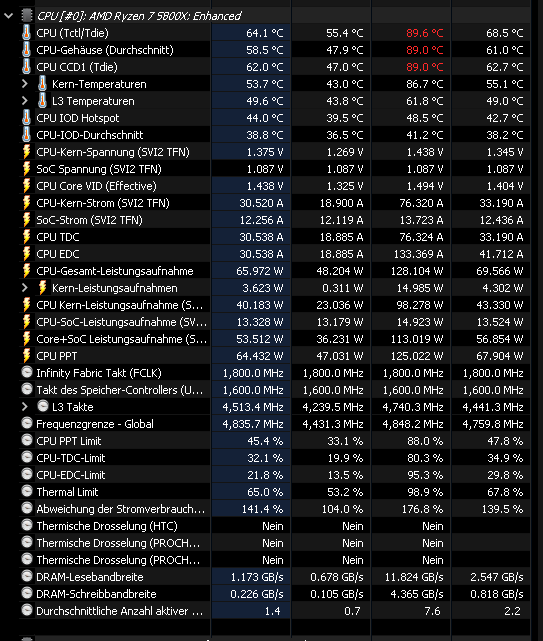Click the 7.6 active cores maximum value
This screenshot has height=641, width=543.
coord(432,611)
